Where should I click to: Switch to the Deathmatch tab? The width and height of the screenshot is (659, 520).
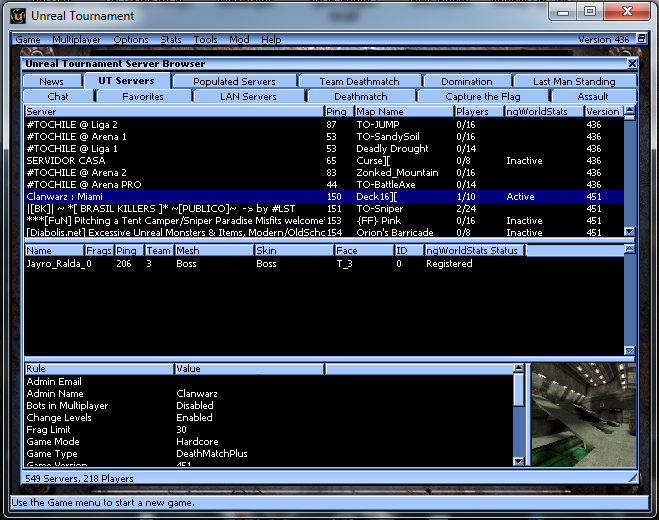click(x=361, y=96)
